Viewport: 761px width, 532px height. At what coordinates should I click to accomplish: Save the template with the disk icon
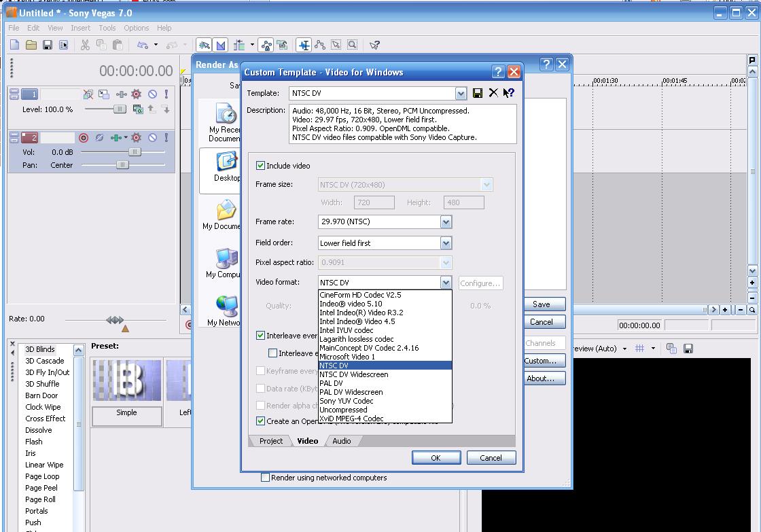(x=478, y=92)
